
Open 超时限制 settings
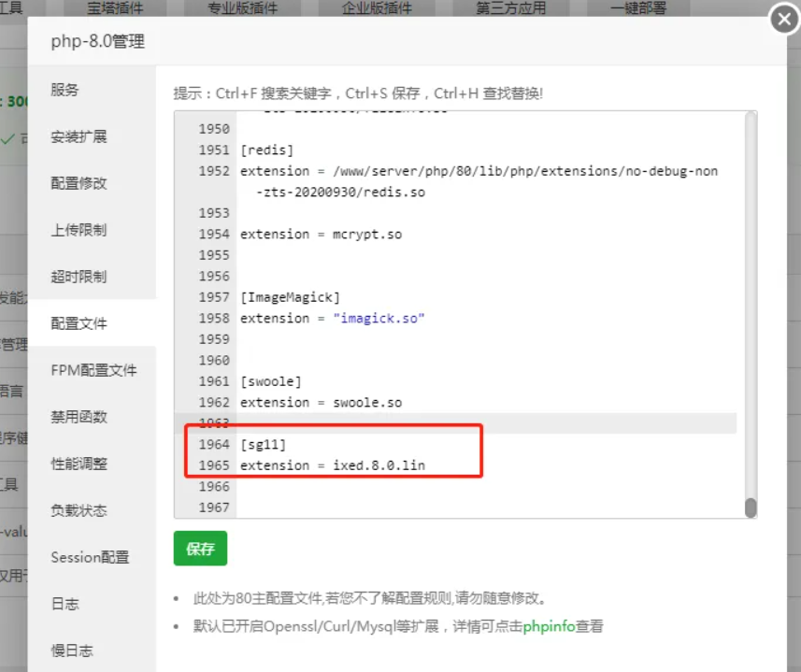(79, 277)
